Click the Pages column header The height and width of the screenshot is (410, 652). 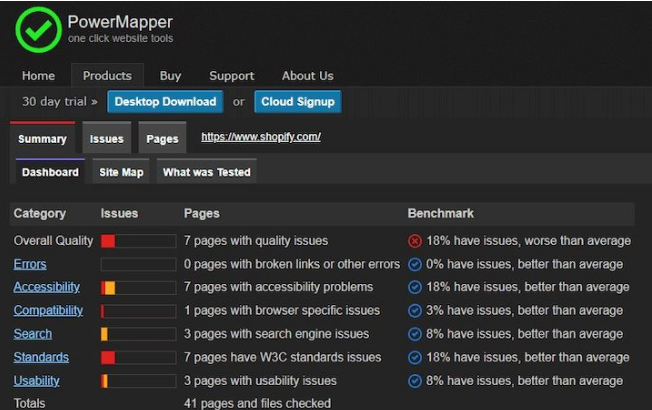pyautogui.click(x=202, y=213)
